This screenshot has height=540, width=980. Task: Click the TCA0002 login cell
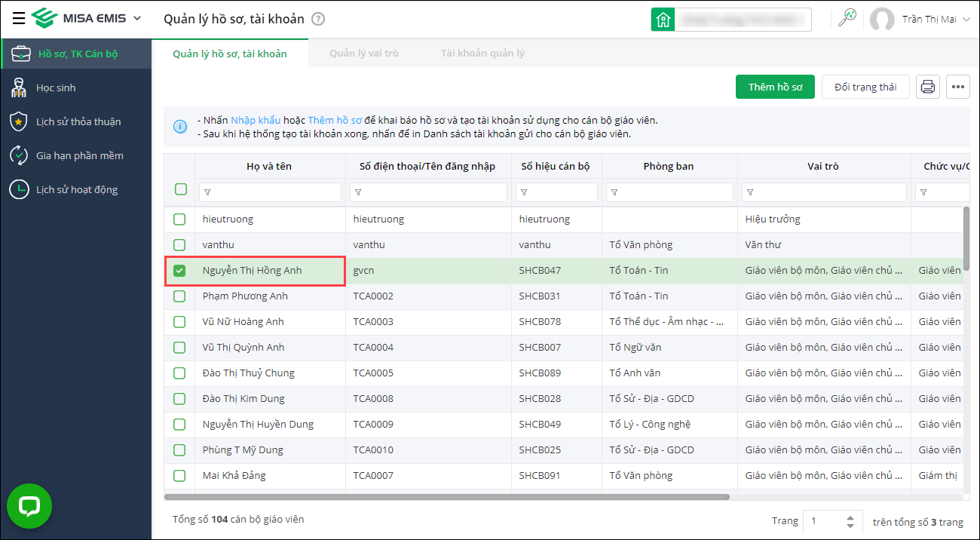(428, 296)
